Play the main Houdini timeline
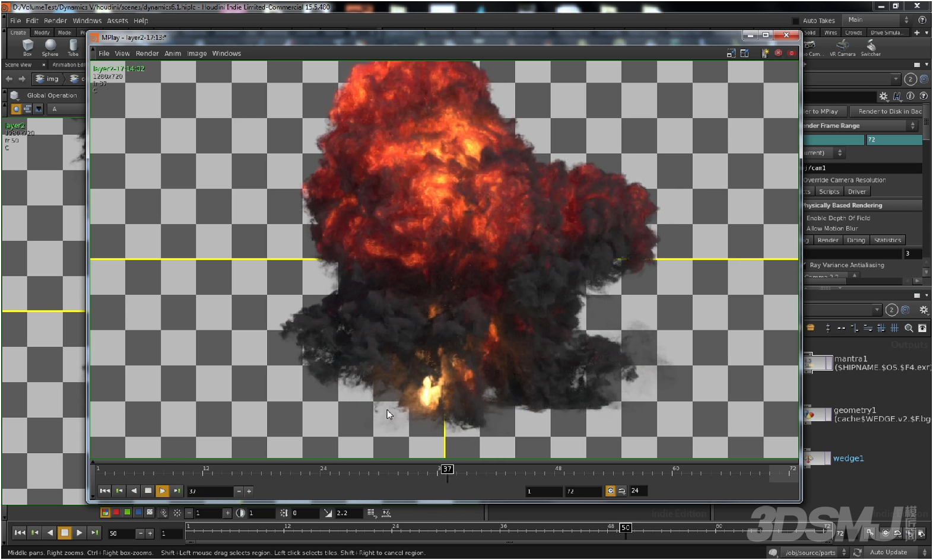 (79, 533)
